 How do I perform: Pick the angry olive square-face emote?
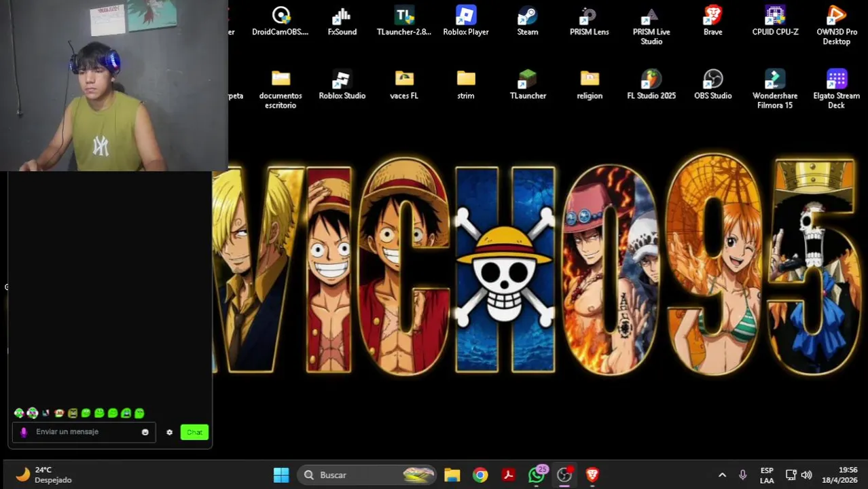point(73,413)
